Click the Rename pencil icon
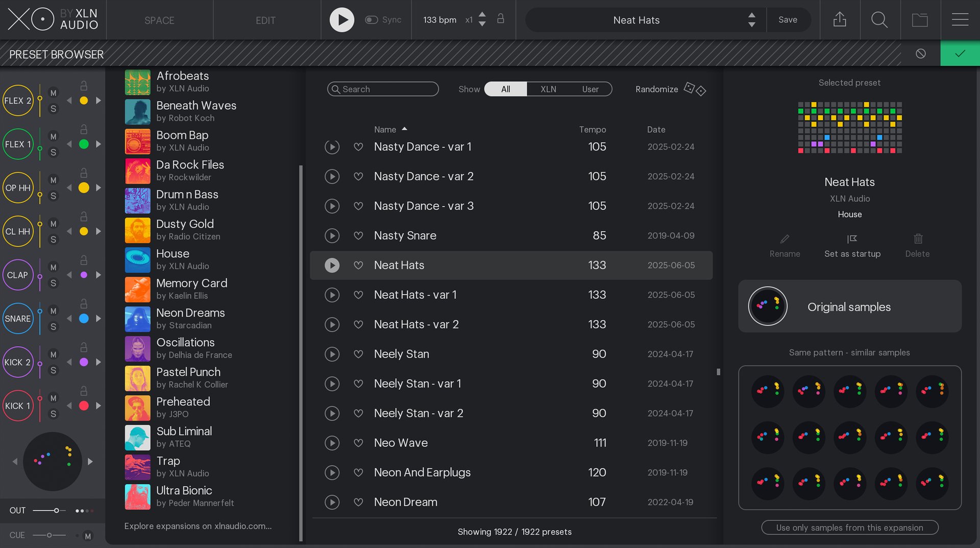This screenshot has width=980, height=548. pyautogui.click(x=785, y=239)
